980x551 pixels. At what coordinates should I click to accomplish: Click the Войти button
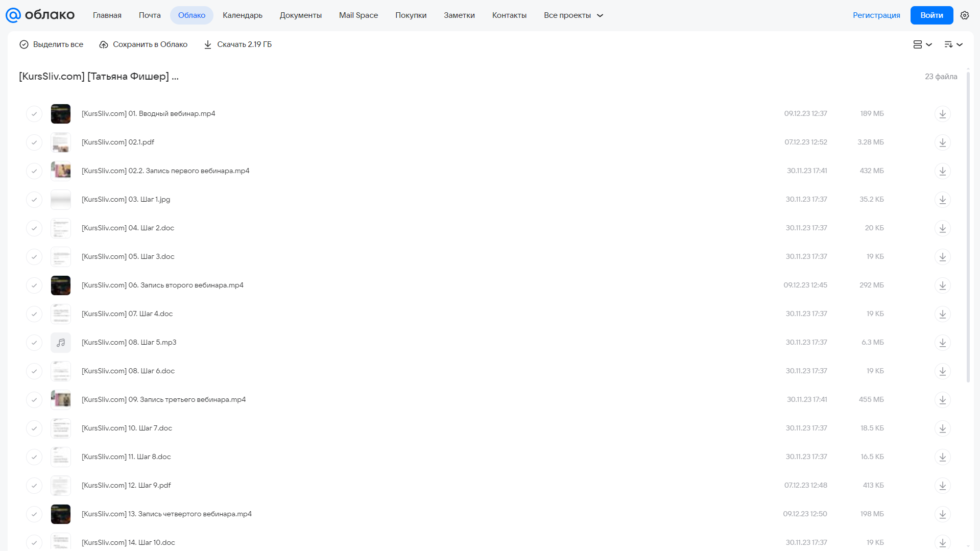point(931,15)
